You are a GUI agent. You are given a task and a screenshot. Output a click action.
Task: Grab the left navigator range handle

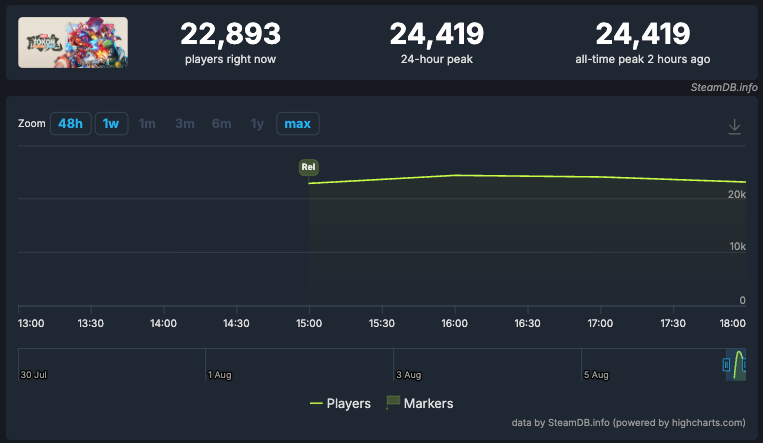pos(726,364)
